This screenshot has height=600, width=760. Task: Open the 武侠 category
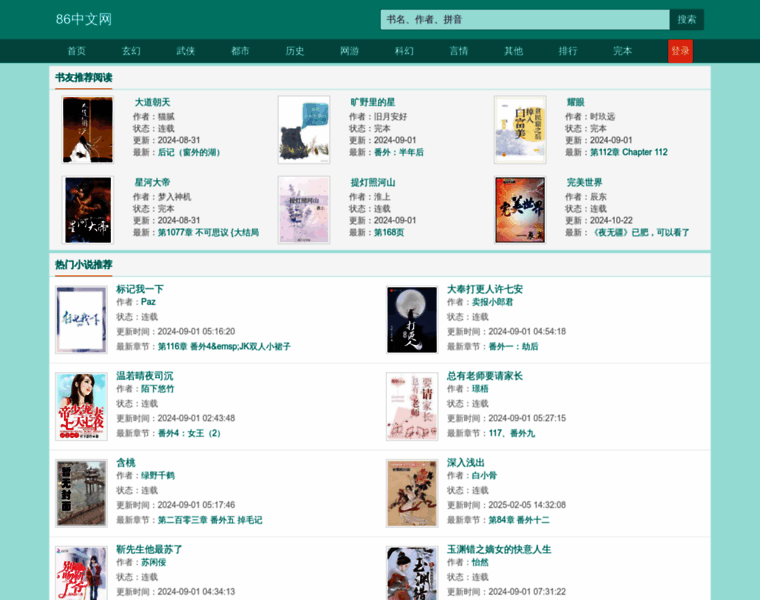click(x=186, y=51)
